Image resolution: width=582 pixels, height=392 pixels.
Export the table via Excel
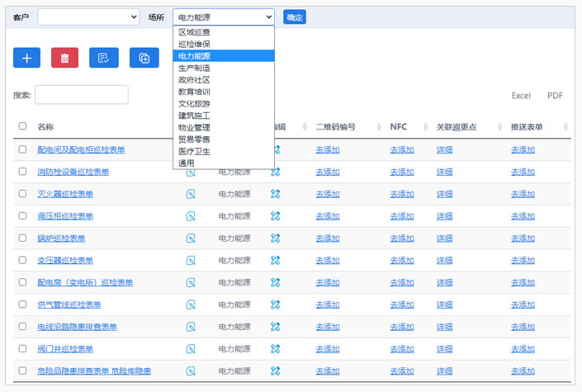click(x=521, y=96)
